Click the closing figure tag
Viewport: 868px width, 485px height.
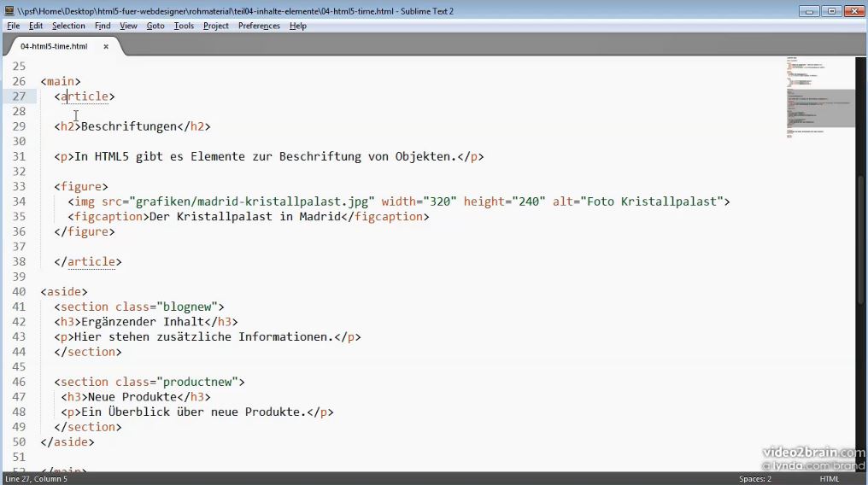pyautogui.click(x=85, y=231)
